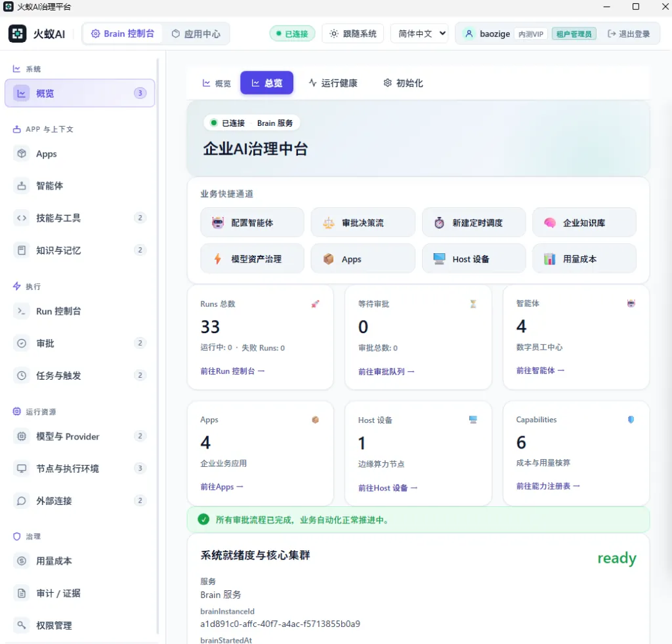Click 新建定时调度 shortcut
672x644 pixels.
(x=474, y=223)
